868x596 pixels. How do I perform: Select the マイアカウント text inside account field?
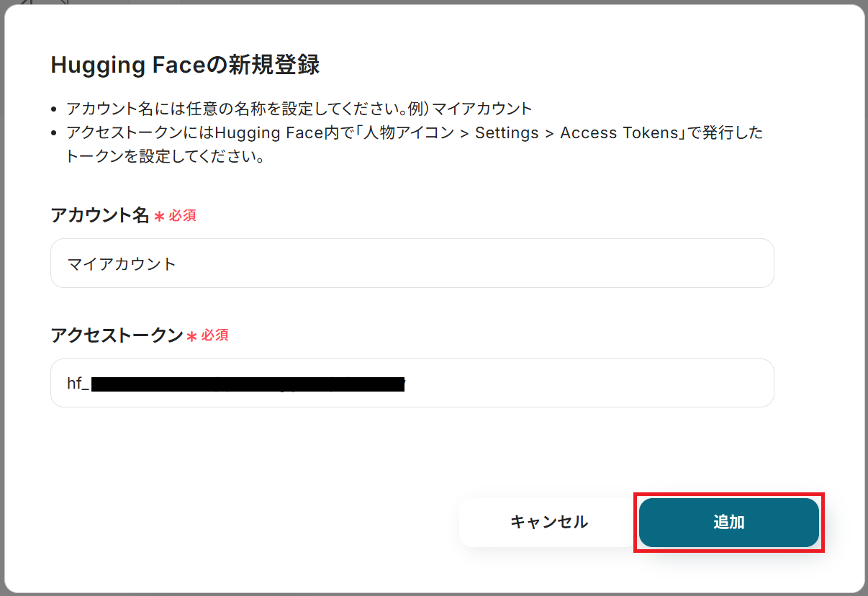(122, 264)
